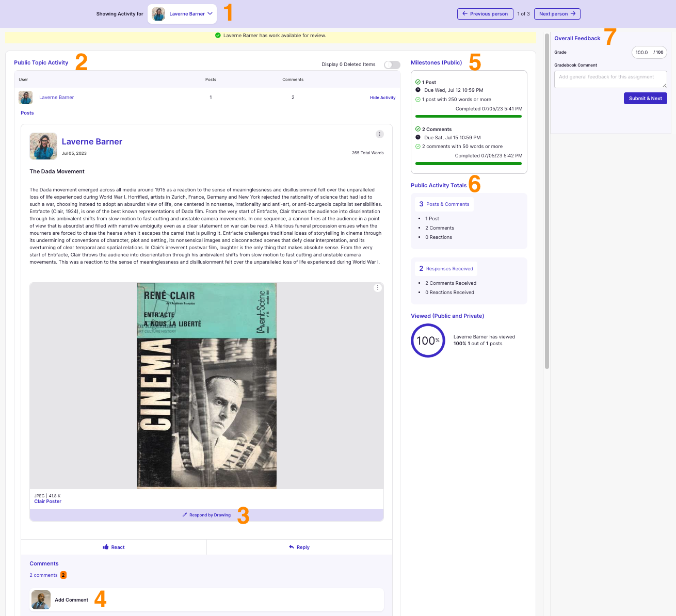Collapse the user's posts with Hide Activity
This screenshot has width=676, height=616.
382,98
